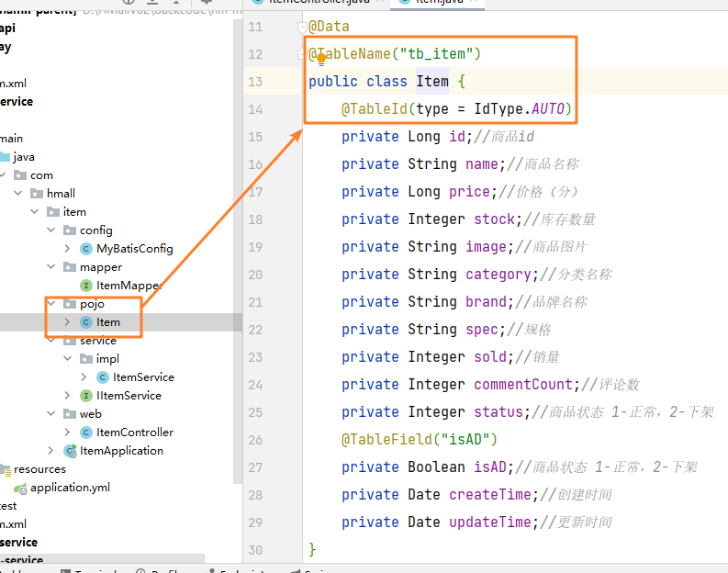Collapse the web package node
728x573 pixels.
[x=51, y=414]
